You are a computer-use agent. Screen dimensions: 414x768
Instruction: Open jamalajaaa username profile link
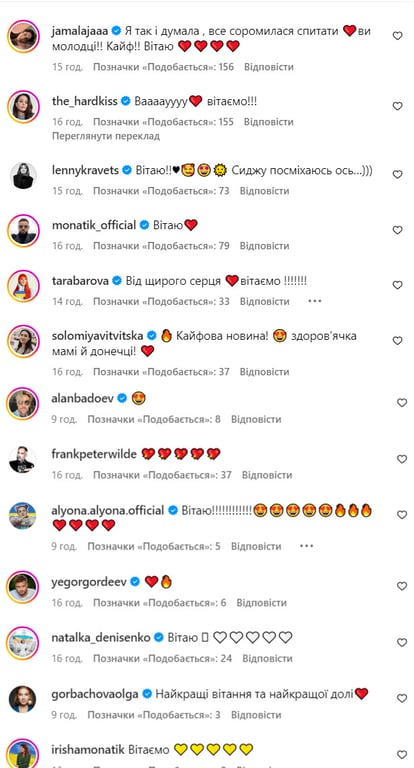(80, 31)
